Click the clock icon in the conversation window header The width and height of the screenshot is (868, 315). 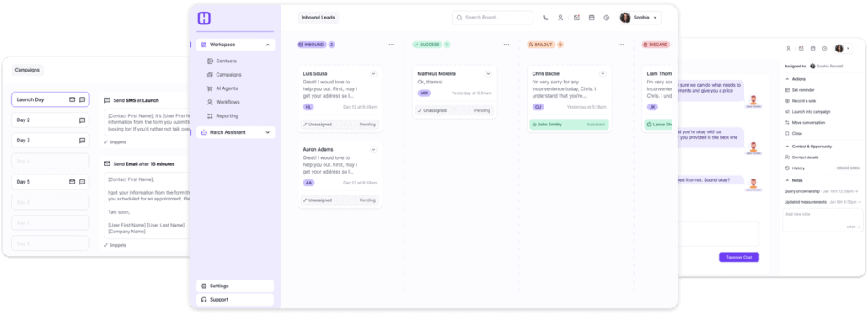click(824, 49)
